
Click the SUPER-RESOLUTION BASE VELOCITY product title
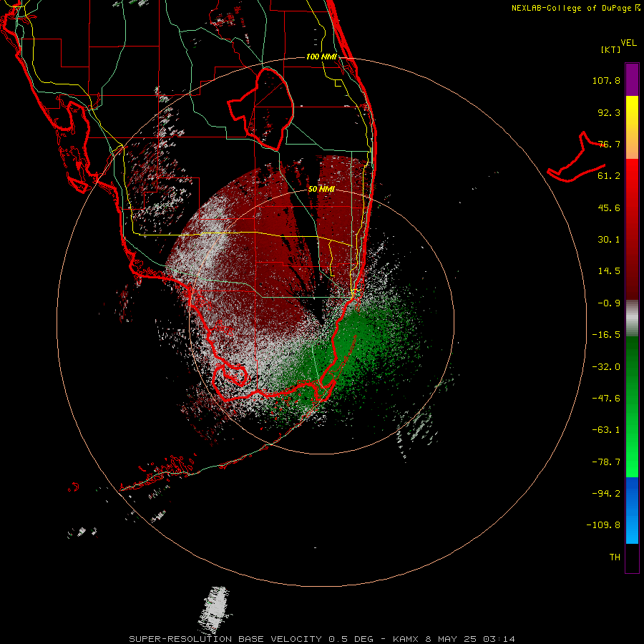(x=225, y=639)
